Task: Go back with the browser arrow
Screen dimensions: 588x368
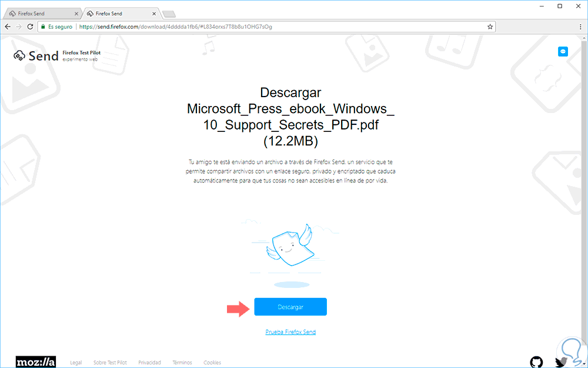Action: 8,26
